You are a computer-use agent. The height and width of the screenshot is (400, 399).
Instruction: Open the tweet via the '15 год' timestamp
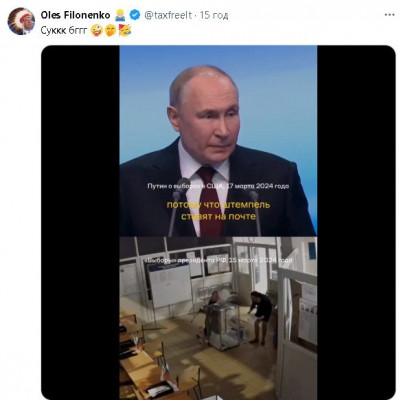tap(214, 15)
